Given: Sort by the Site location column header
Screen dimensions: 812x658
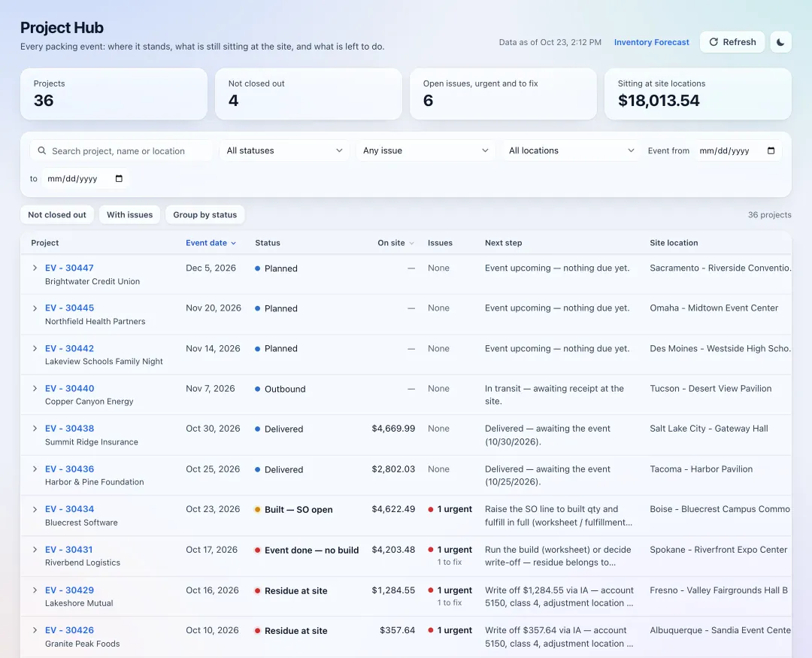Looking at the screenshot, I should (x=674, y=243).
